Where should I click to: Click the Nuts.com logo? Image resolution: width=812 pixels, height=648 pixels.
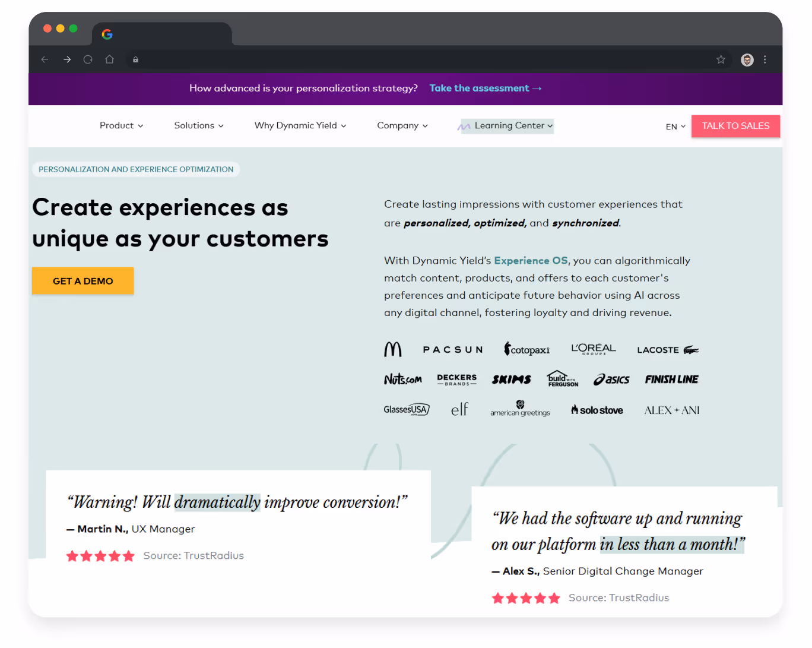[x=402, y=379]
